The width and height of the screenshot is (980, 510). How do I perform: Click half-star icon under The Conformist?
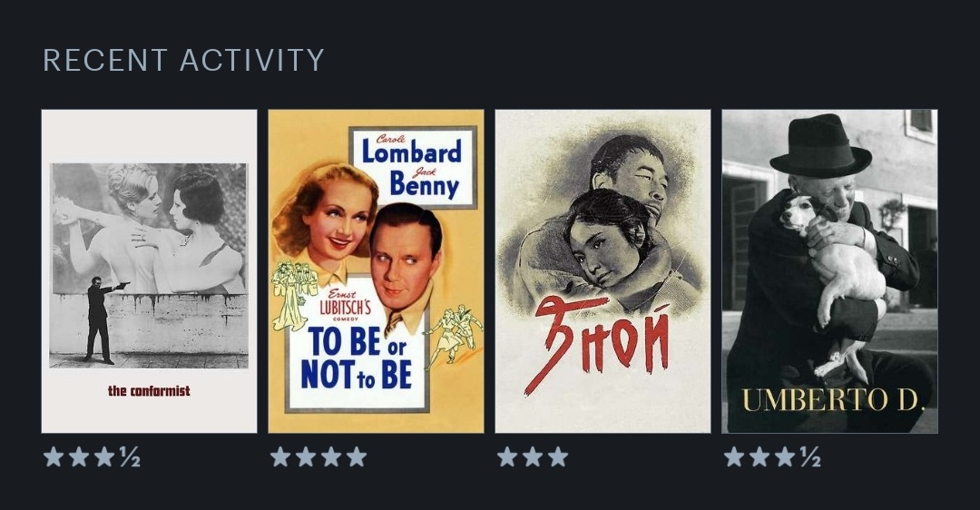click(x=131, y=456)
